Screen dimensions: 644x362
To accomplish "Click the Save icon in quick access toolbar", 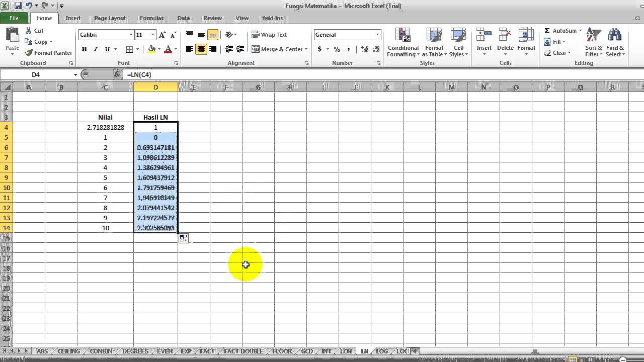I will tap(18, 6).
